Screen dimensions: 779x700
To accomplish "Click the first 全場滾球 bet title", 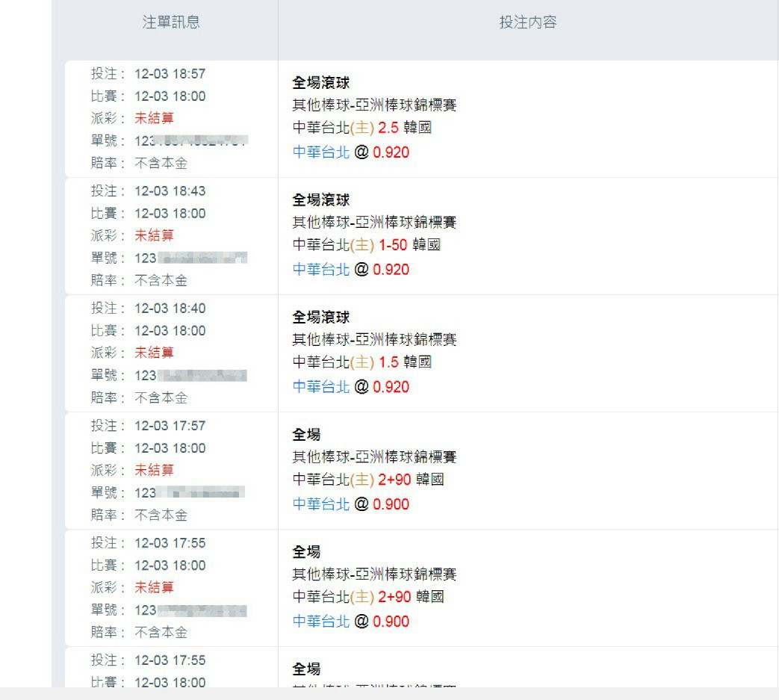I will (x=321, y=82).
